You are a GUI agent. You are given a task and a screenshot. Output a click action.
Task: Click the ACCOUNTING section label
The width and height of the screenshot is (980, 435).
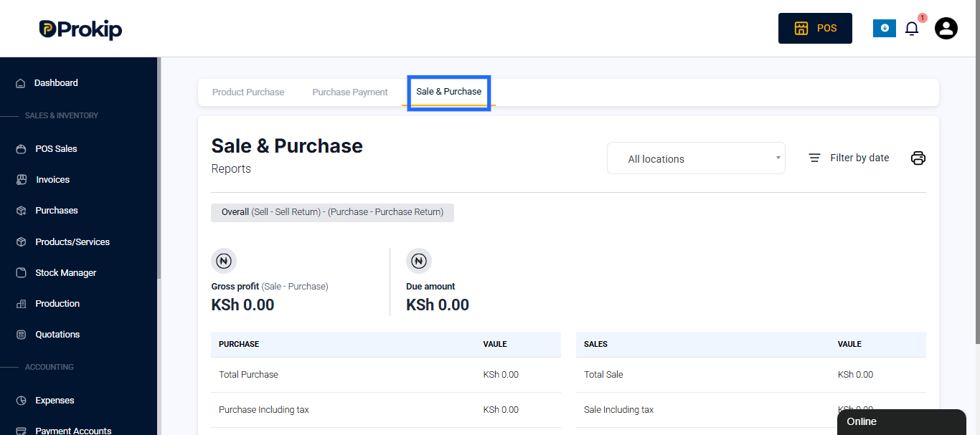50,367
